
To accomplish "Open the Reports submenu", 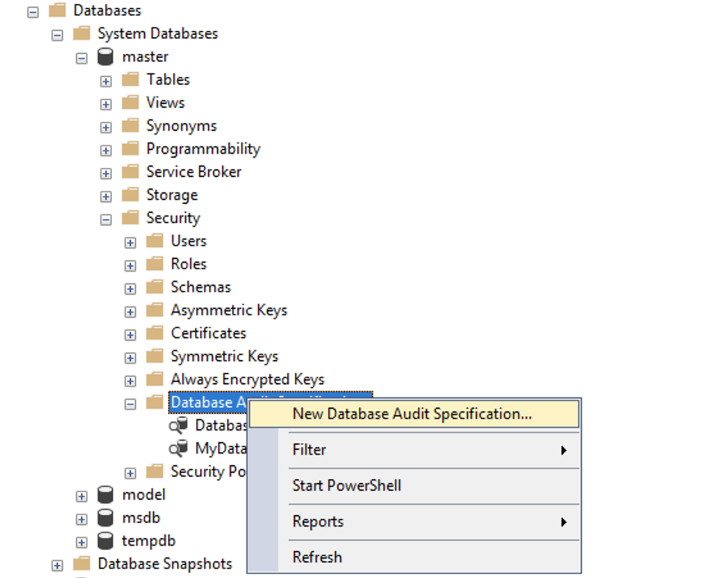I will coord(318,521).
